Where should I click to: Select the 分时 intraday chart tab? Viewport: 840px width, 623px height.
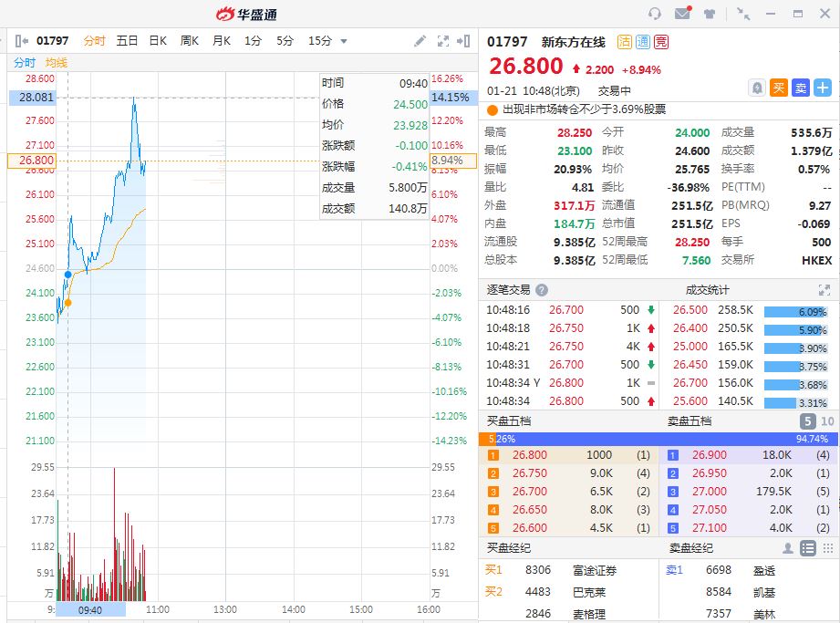[x=94, y=41]
